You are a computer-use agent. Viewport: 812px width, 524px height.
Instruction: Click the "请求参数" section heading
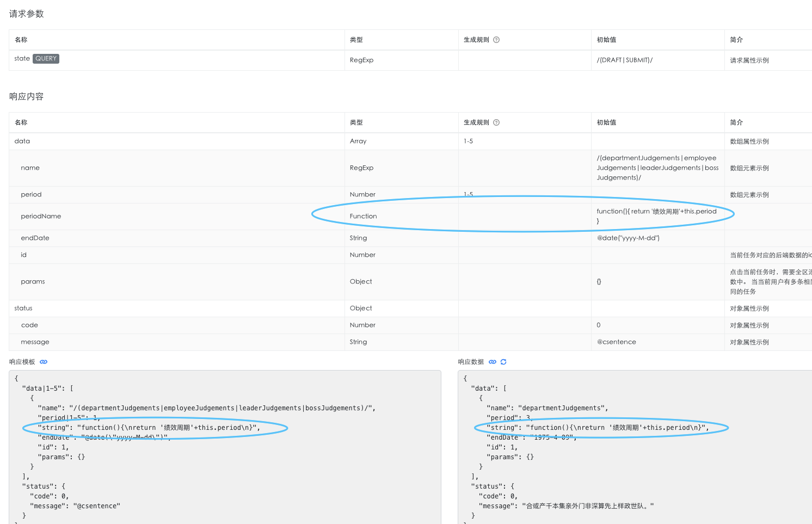coord(26,14)
